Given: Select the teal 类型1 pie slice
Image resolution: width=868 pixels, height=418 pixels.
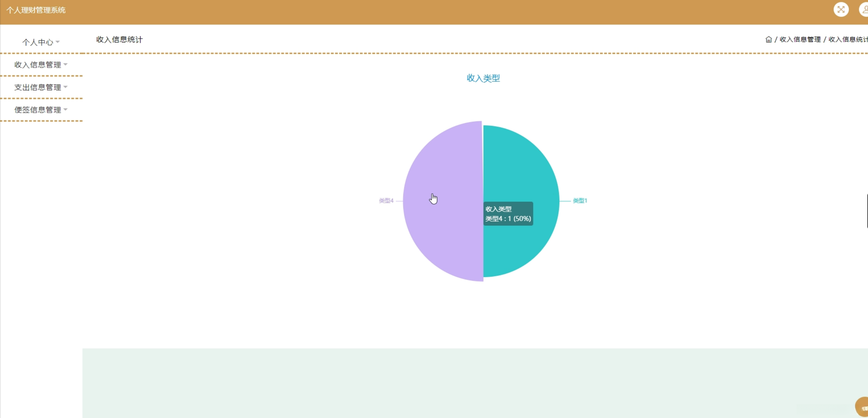Looking at the screenshot, I should [521, 166].
